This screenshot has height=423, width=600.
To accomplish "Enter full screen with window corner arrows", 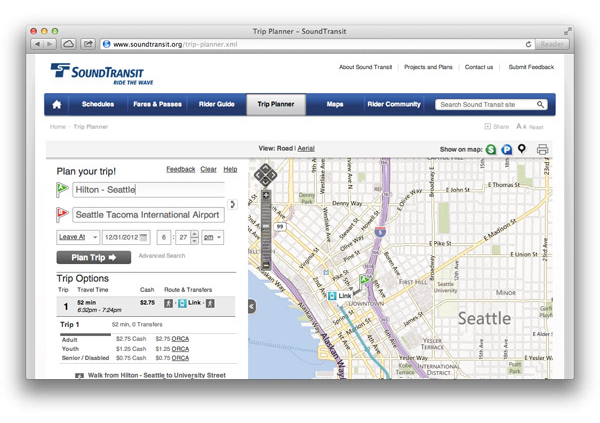I will 567,31.
